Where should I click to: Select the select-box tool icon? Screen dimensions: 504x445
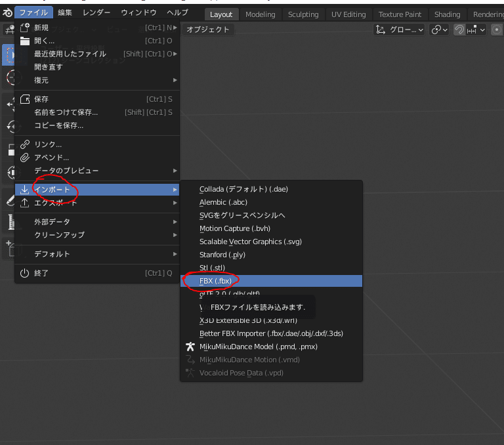click(9, 55)
